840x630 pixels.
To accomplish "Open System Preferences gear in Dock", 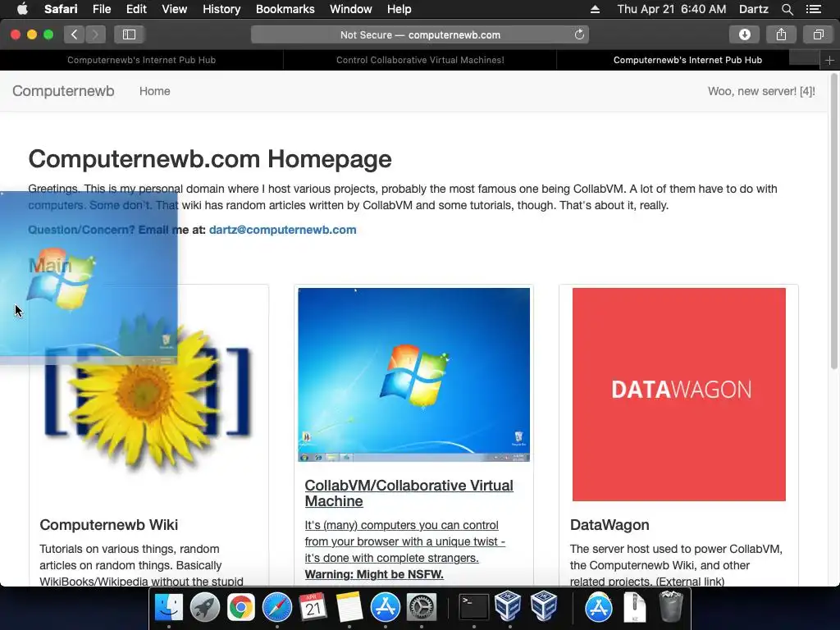I will coord(422,608).
